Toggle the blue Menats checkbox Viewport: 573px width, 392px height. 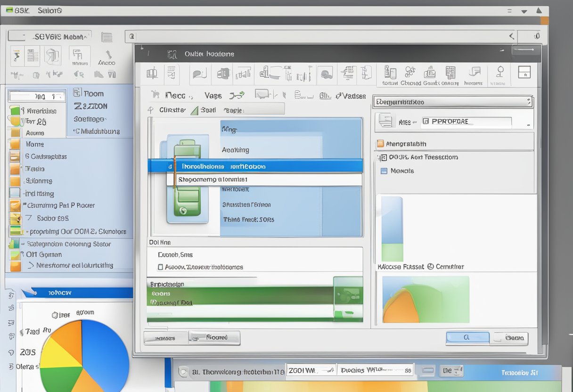(x=384, y=171)
